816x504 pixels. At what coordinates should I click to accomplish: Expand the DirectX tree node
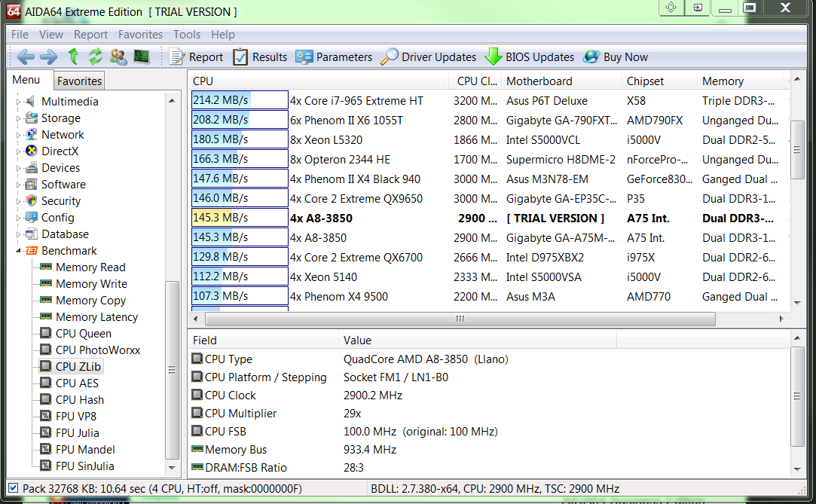18,152
